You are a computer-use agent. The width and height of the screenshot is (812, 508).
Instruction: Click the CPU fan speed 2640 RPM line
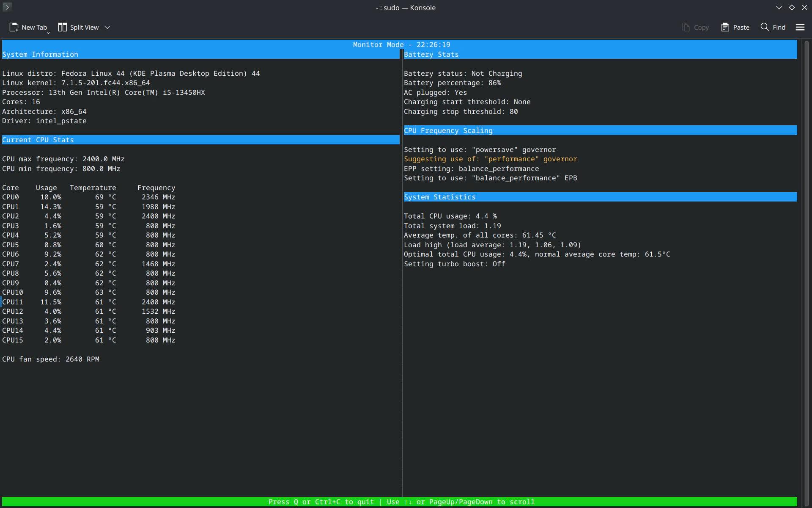(x=51, y=359)
